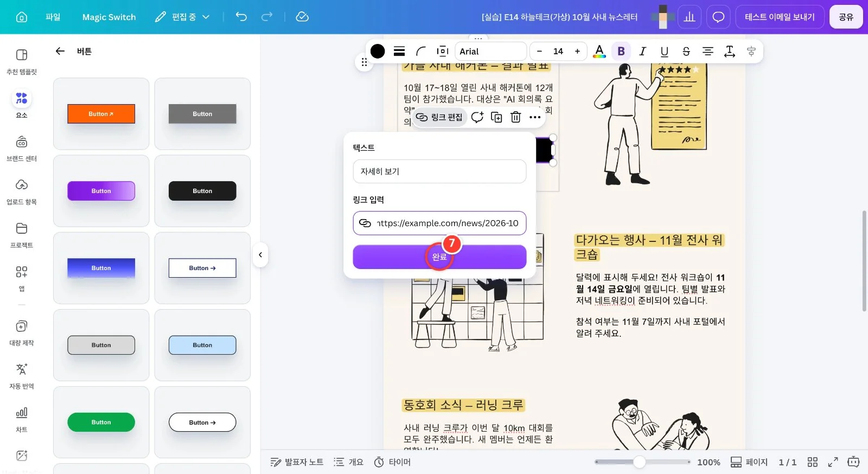Open the text color picker
Viewport: 868px width, 474px height.
tap(599, 51)
